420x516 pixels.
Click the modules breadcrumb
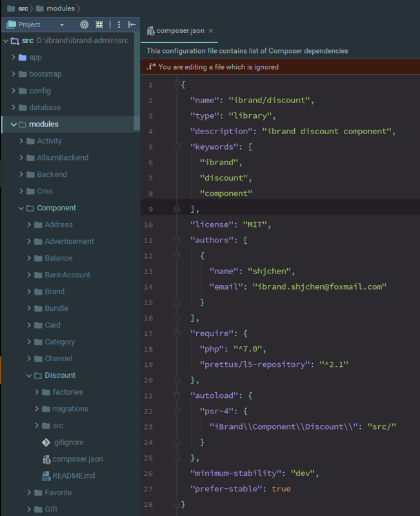pyautogui.click(x=61, y=8)
